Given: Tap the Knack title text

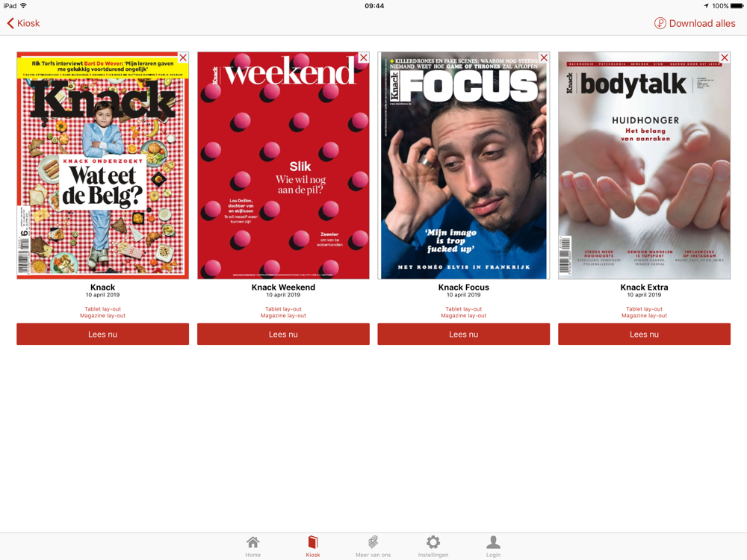Looking at the screenshot, I should (103, 287).
